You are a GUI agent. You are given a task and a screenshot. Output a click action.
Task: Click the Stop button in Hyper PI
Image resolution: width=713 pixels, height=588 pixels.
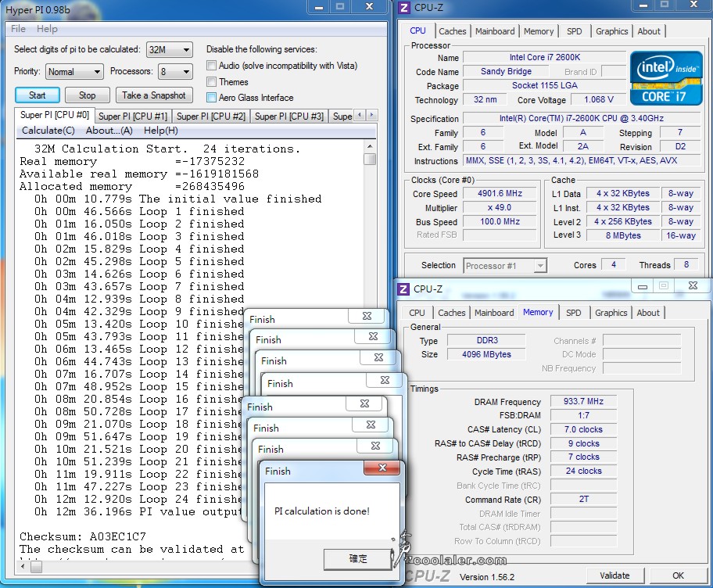point(87,95)
